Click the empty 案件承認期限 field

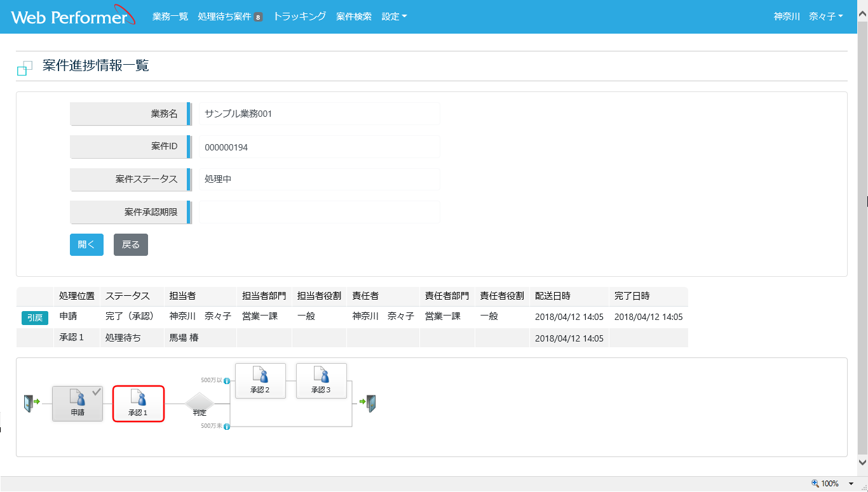point(319,212)
